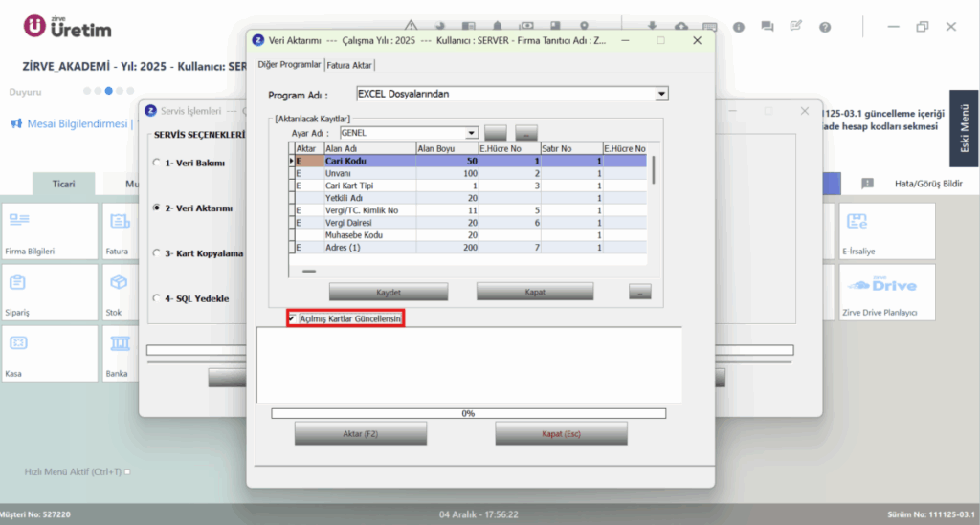Image resolution: width=980 pixels, height=525 pixels.
Task: Open the Eski Menü side tab
Action: pyautogui.click(x=965, y=128)
